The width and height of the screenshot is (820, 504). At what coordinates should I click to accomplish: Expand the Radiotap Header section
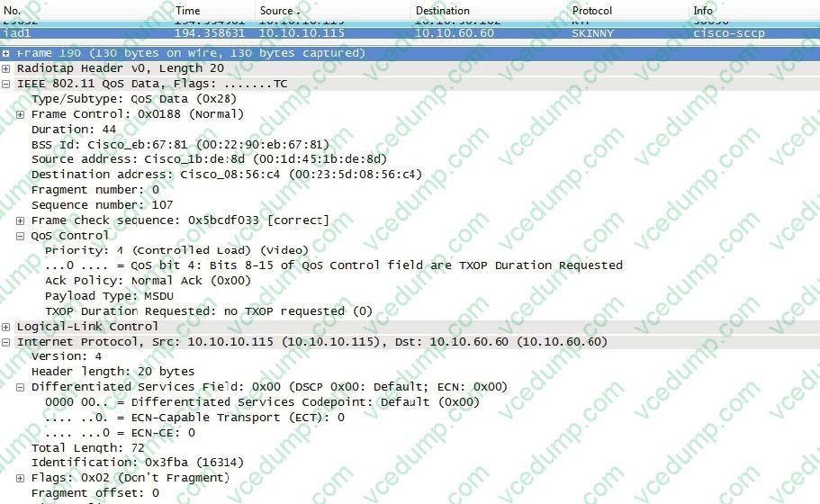pyautogui.click(x=7, y=68)
